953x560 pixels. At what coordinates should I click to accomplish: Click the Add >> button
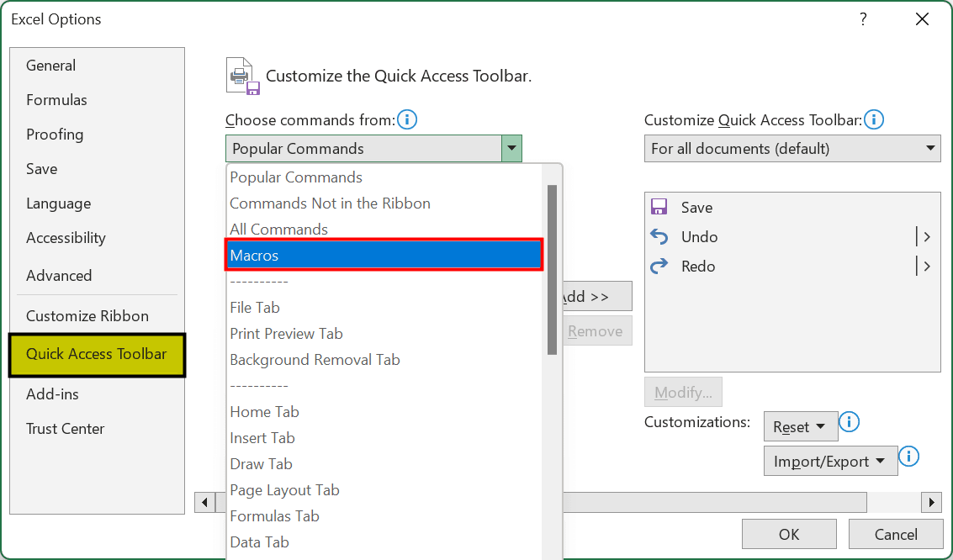pyautogui.click(x=597, y=297)
